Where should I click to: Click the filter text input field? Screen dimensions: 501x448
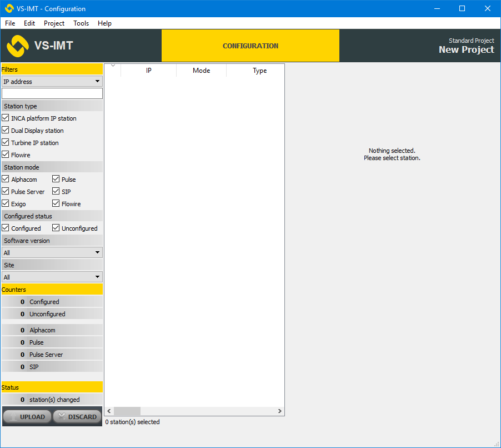point(52,93)
